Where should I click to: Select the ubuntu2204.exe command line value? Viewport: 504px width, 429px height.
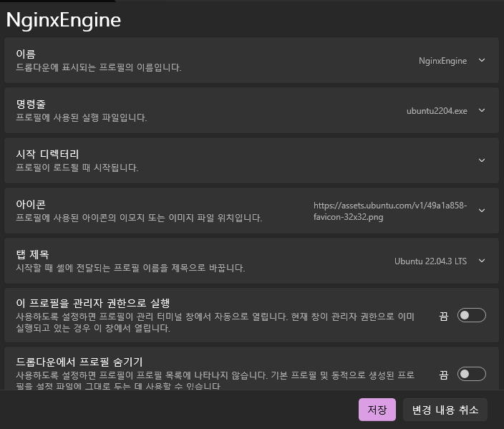(437, 111)
